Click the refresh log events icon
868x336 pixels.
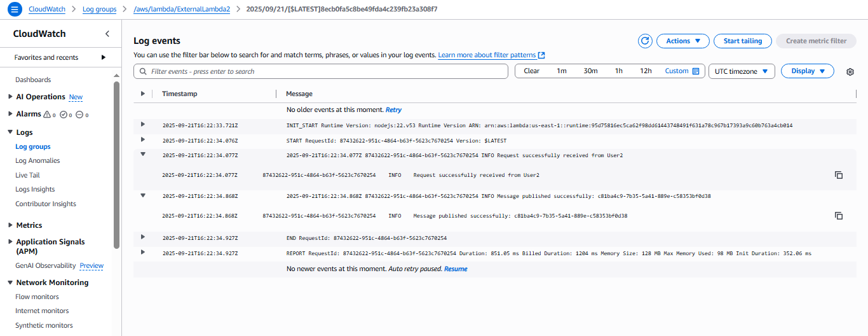645,41
